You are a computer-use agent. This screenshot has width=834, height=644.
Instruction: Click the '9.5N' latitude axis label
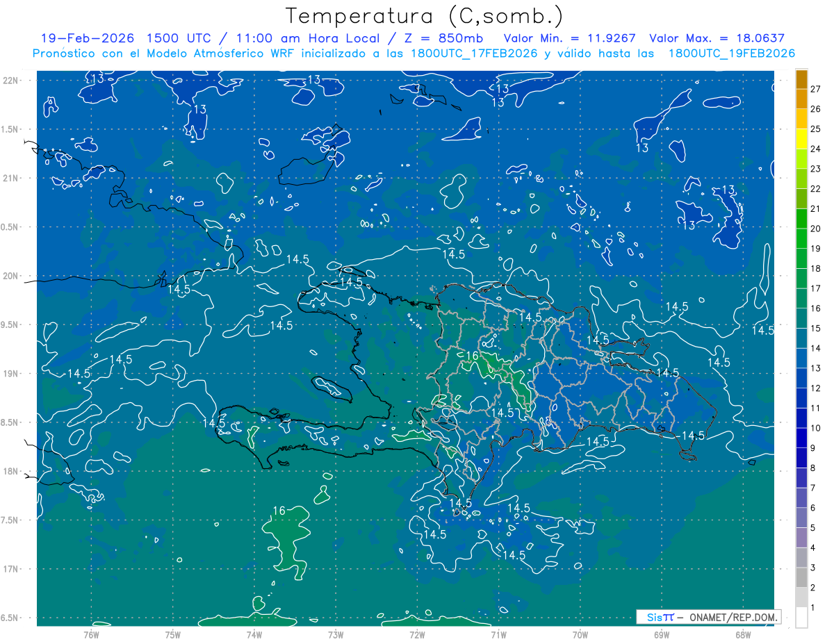pos(10,324)
